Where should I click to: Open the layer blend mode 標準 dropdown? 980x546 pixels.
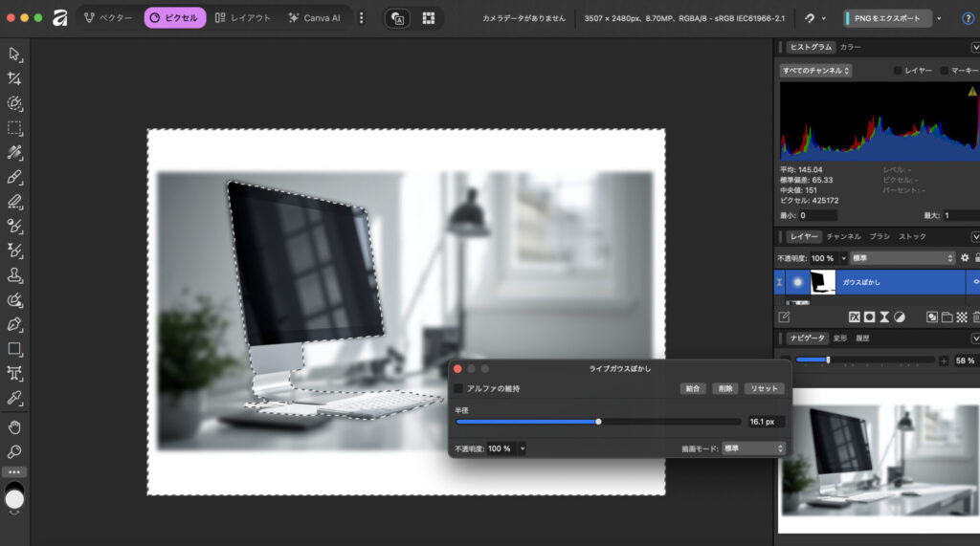902,258
